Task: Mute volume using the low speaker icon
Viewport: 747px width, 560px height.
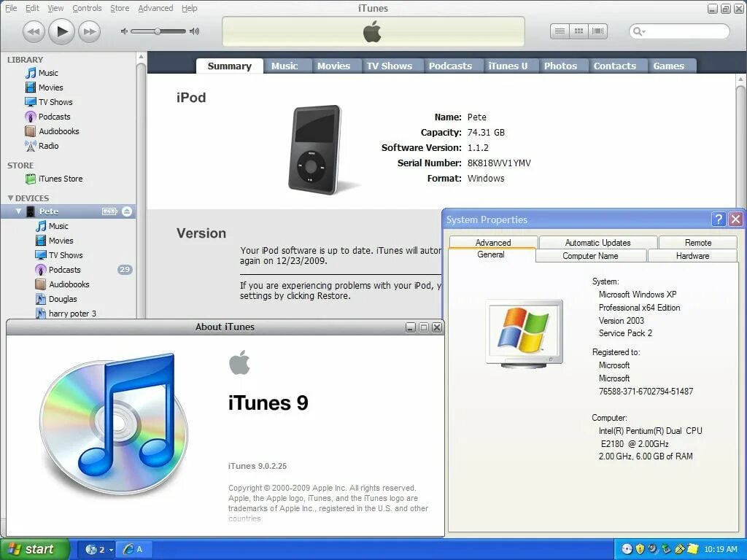Action: 124,31
